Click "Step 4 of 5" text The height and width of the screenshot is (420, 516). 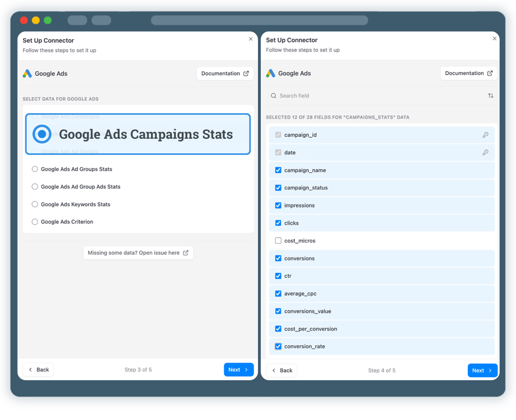[382, 370]
